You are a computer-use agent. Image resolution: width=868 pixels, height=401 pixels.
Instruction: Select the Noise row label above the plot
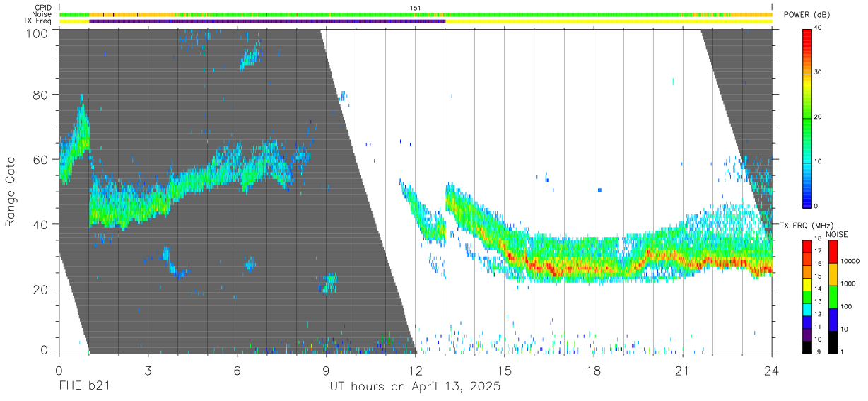[x=42, y=14]
